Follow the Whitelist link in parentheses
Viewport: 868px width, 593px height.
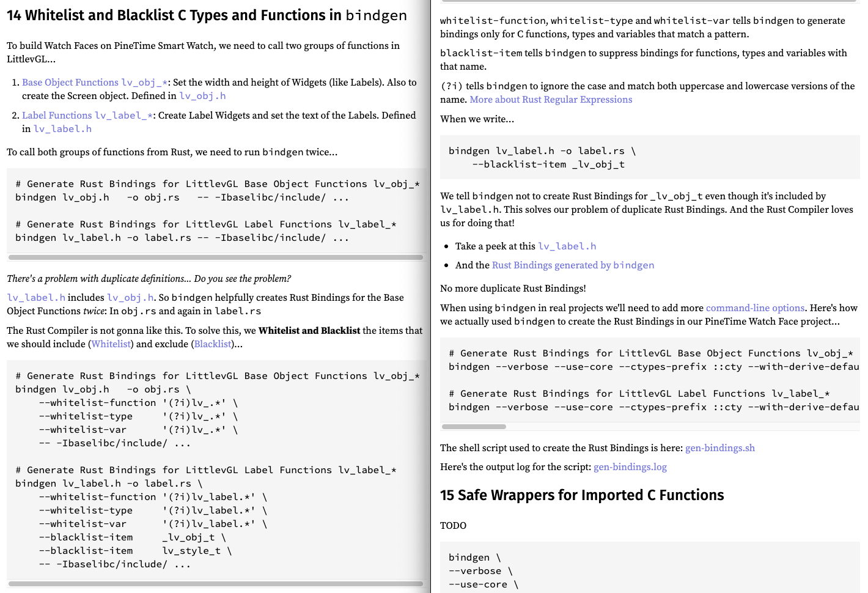coord(111,344)
